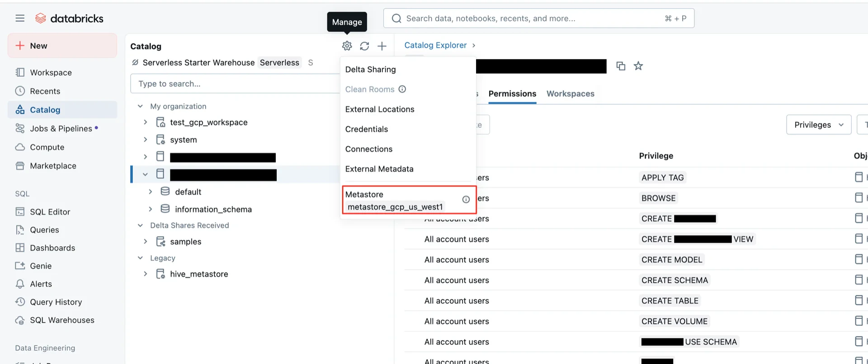The height and width of the screenshot is (364, 868).
Task: Select hive_metastore in the tree
Action: pos(199,274)
